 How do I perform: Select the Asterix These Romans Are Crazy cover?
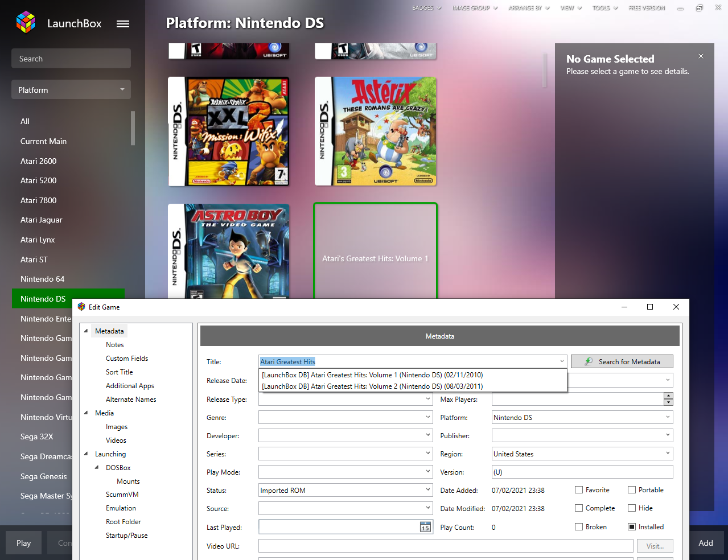[x=376, y=131]
